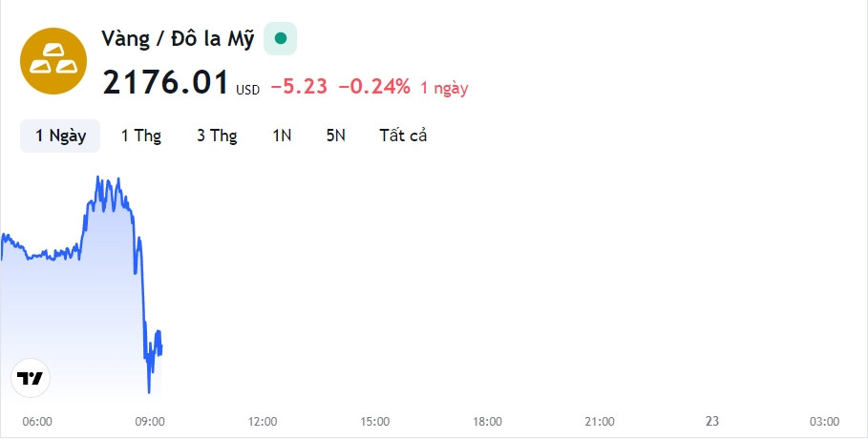868x440 pixels.
Task: Click the 1 ngày change period label
Action: click(x=444, y=88)
